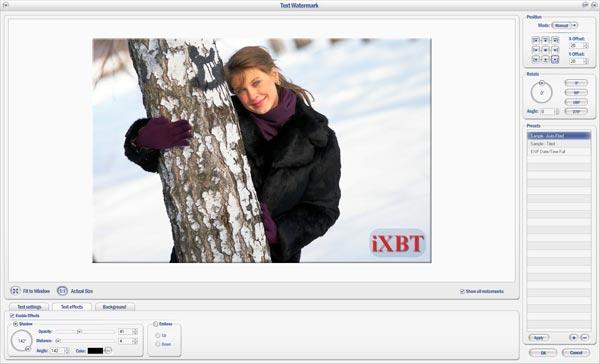600x364 pixels.
Task: Click the rotate dial handle
Action: (x=541, y=83)
